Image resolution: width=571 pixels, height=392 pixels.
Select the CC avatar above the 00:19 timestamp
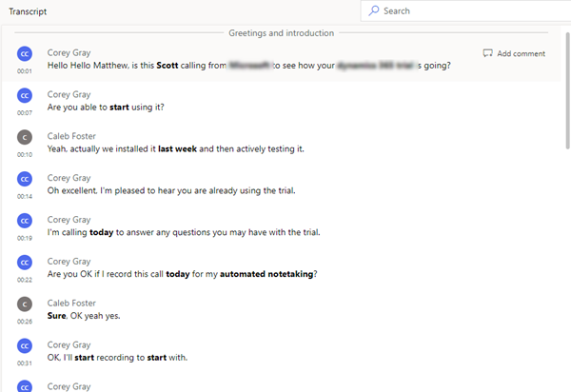click(x=25, y=221)
